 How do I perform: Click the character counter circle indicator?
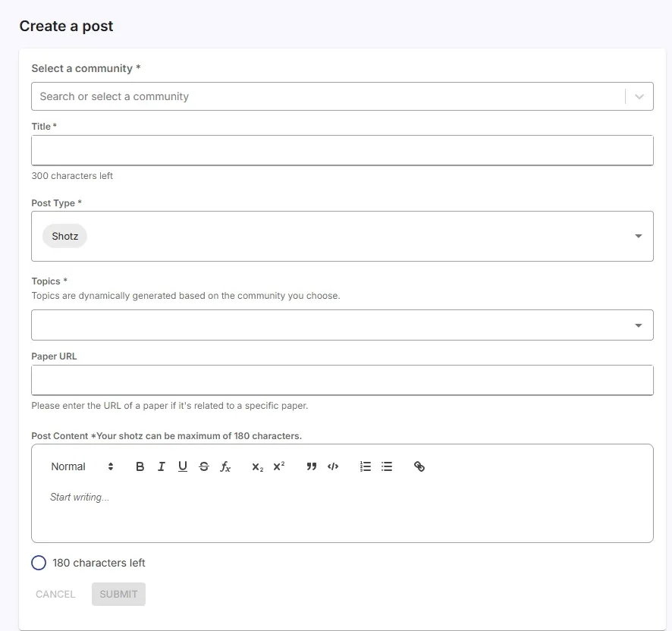(39, 563)
